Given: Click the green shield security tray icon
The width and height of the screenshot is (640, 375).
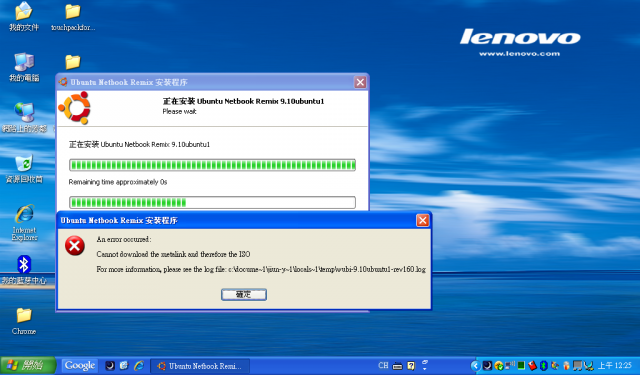Looking at the screenshot, I should [499, 366].
